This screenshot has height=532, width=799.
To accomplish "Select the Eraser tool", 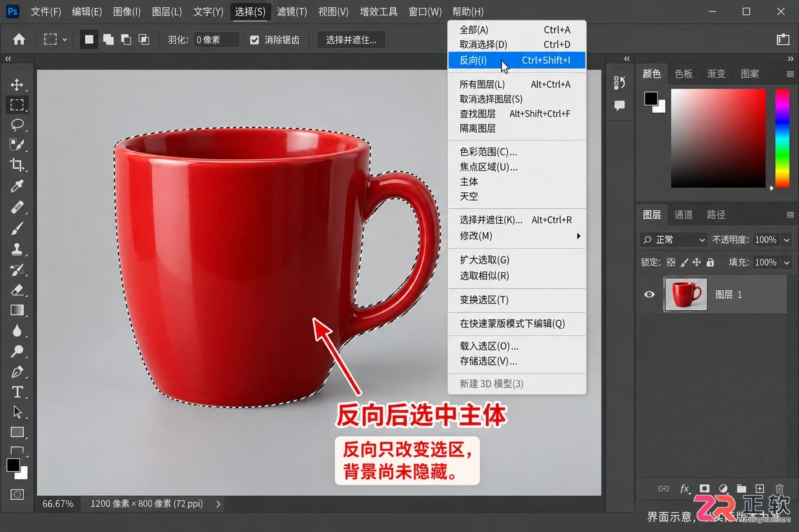I will click(17, 290).
